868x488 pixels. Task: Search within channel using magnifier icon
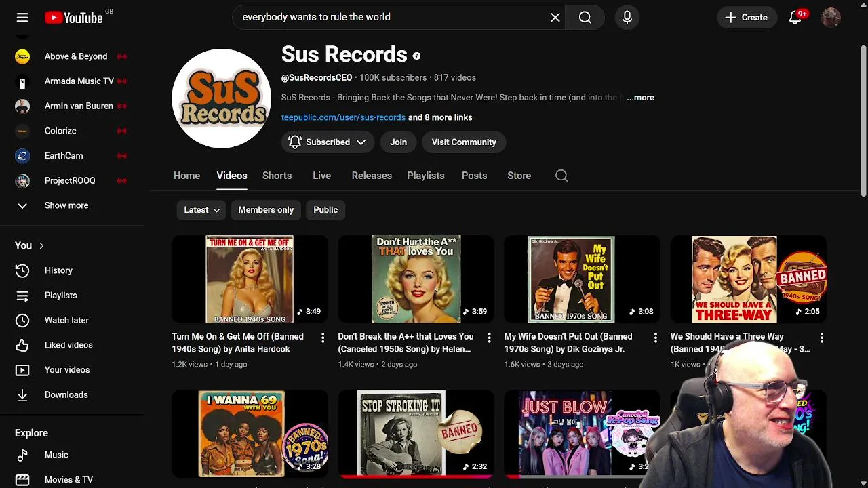(561, 176)
